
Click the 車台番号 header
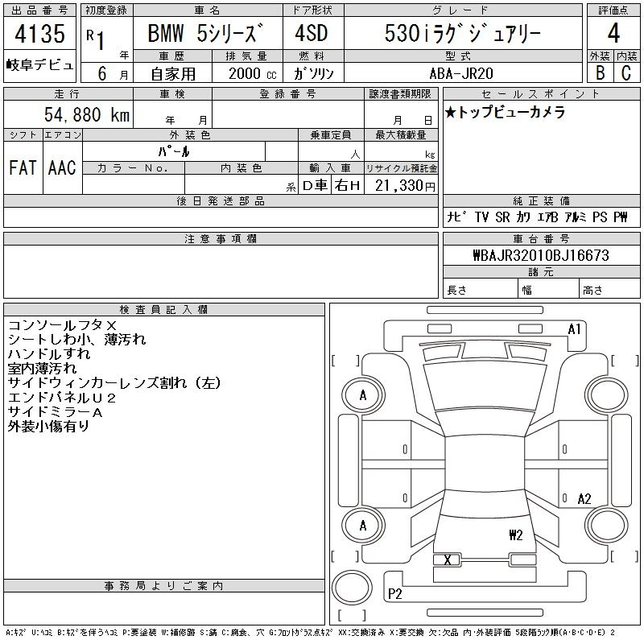click(541, 238)
